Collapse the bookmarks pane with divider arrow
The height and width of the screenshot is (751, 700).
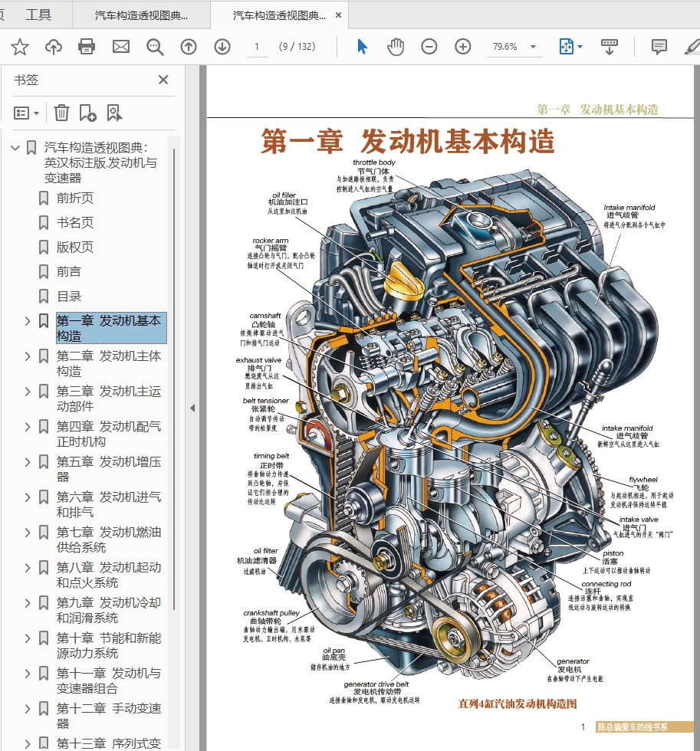click(x=192, y=408)
